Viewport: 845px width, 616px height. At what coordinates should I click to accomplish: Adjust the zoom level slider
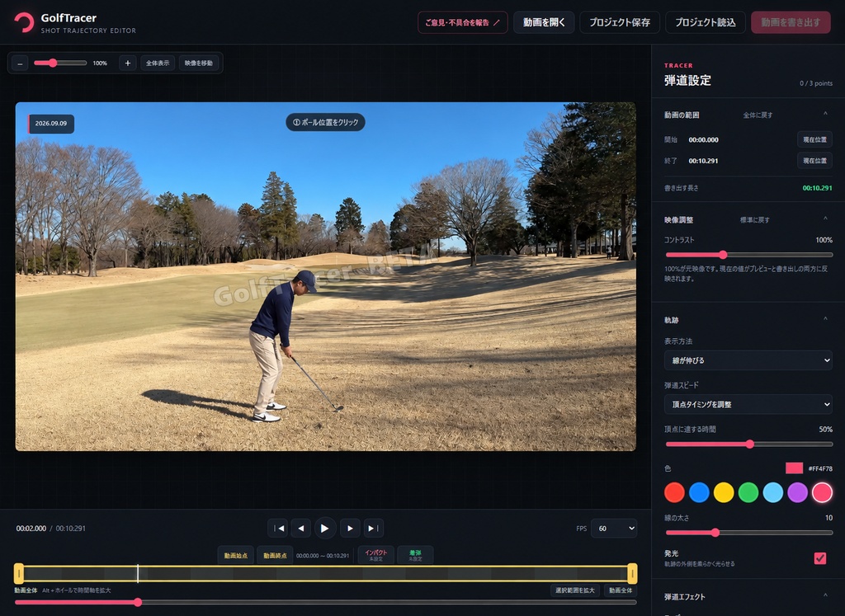coord(59,63)
